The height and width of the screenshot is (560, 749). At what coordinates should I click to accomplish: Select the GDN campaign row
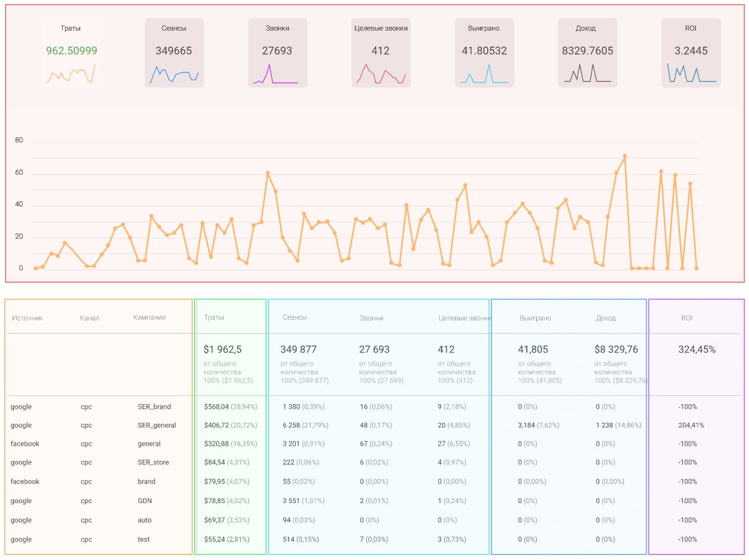click(145, 501)
